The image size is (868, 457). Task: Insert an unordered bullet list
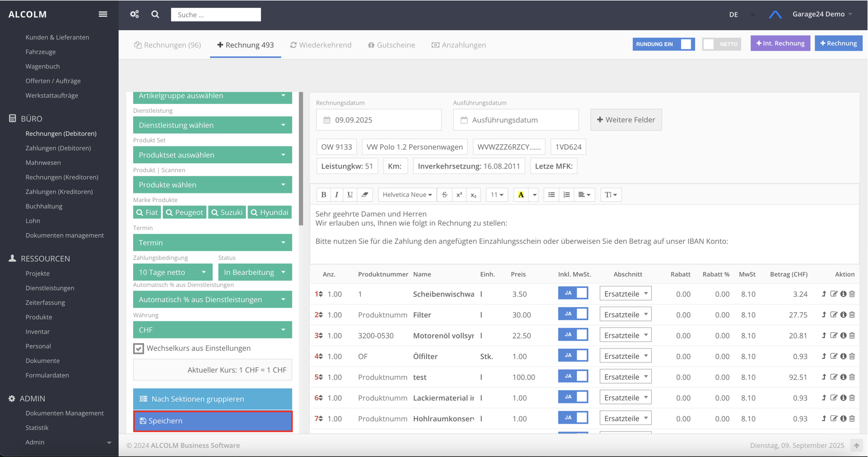(x=551, y=194)
